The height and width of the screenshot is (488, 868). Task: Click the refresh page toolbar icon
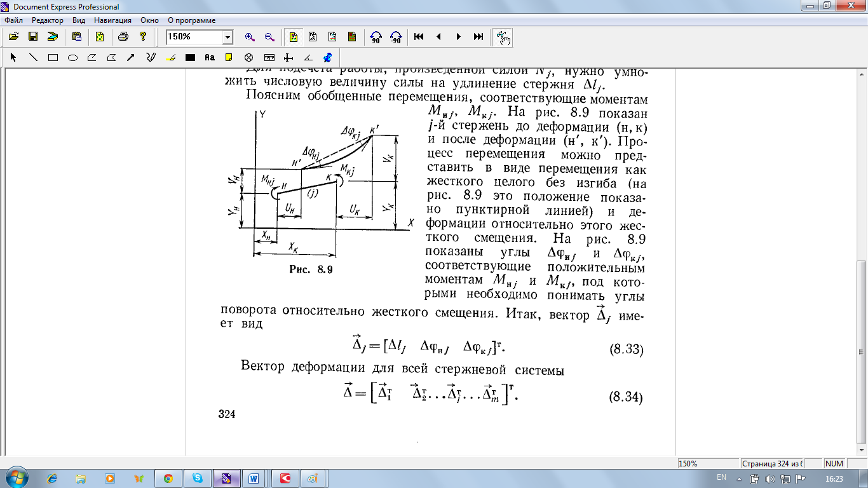point(100,37)
